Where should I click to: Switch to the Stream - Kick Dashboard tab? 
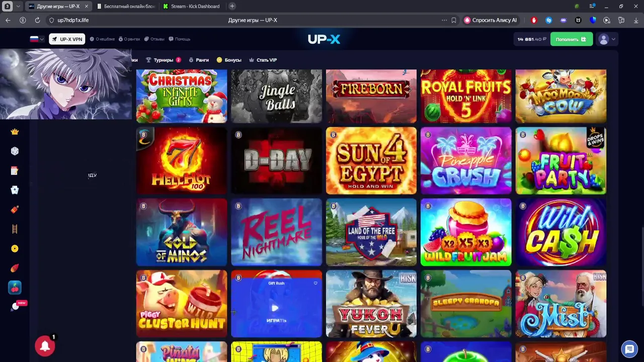(x=191, y=6)
